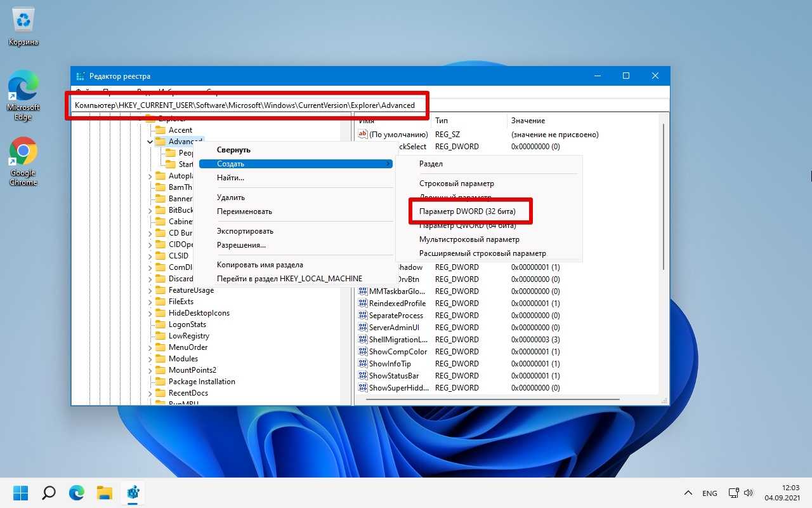Click the HideDesktopIcons folder icon
This screenshot has width=812, height=508.
click(x=160, y=313)
